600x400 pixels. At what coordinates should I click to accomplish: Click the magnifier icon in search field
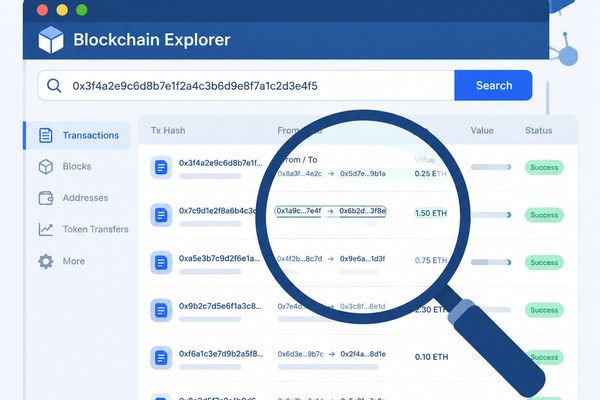54,85
